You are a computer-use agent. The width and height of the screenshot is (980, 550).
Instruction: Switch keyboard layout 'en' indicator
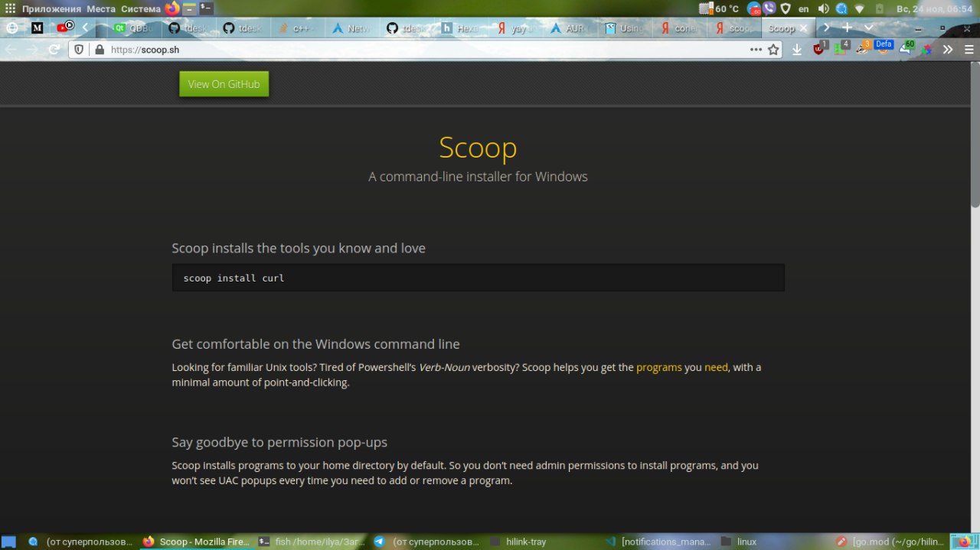click(803, 8)
